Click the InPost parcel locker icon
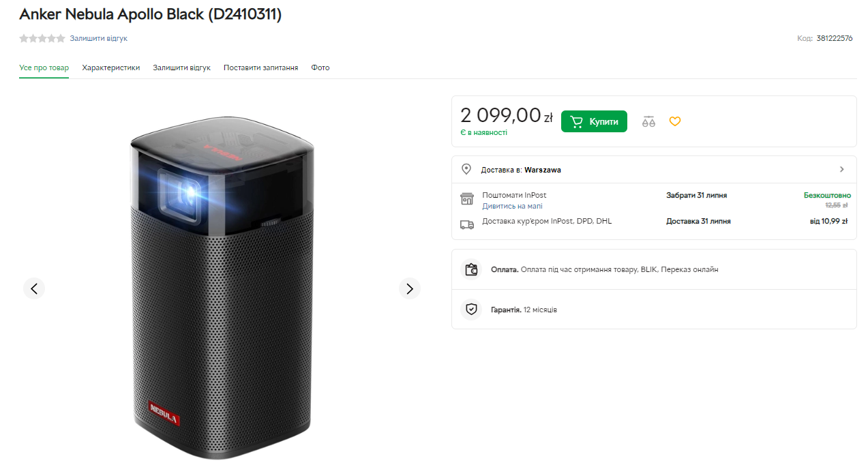868x465 pixels. point(467,199)
